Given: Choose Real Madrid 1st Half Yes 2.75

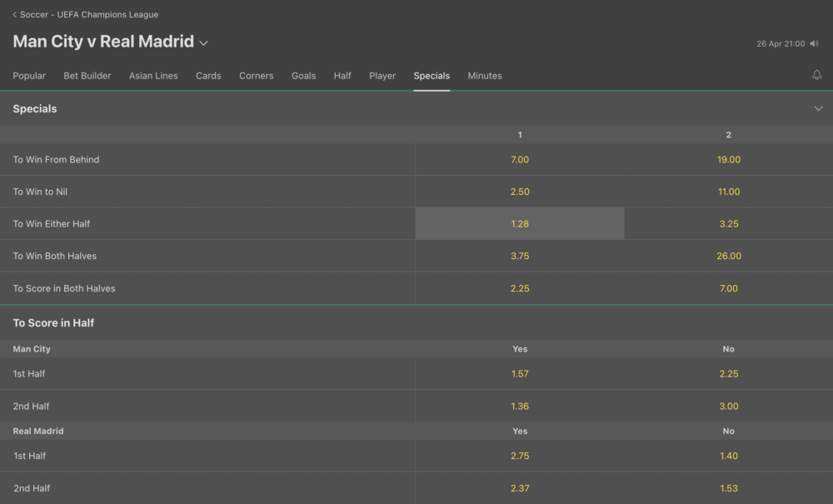Looking at the screenshot, I should click(520, 457).
